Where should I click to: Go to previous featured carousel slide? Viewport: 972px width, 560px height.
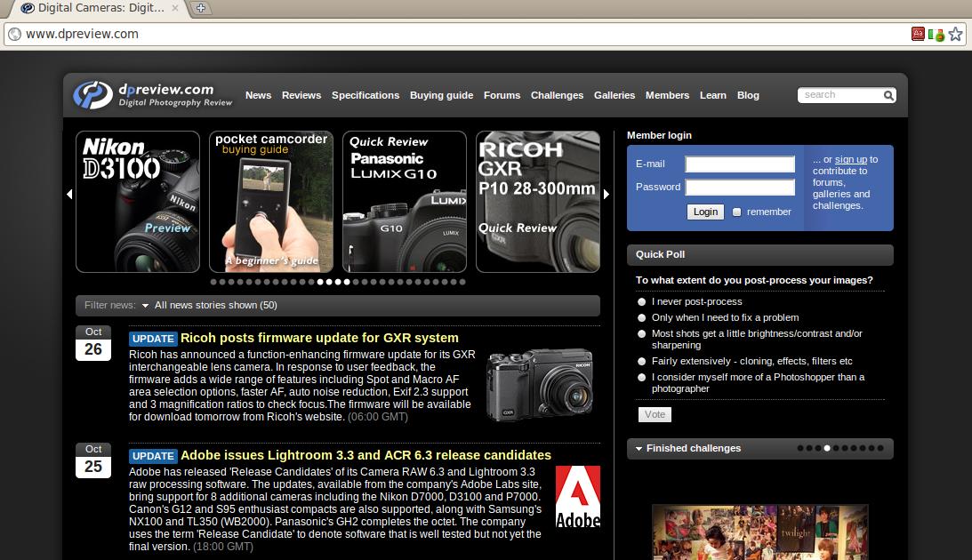(68, 195)
